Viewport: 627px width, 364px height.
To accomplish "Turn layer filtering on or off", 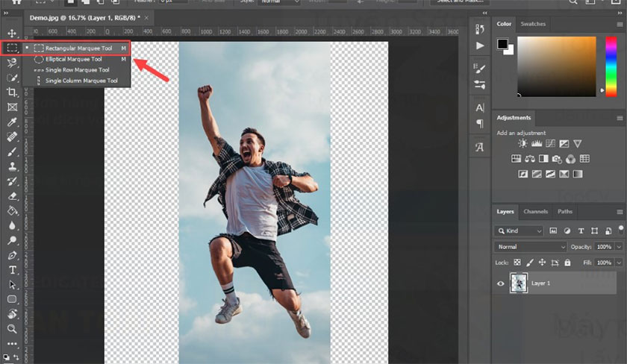I will [621, 229].
